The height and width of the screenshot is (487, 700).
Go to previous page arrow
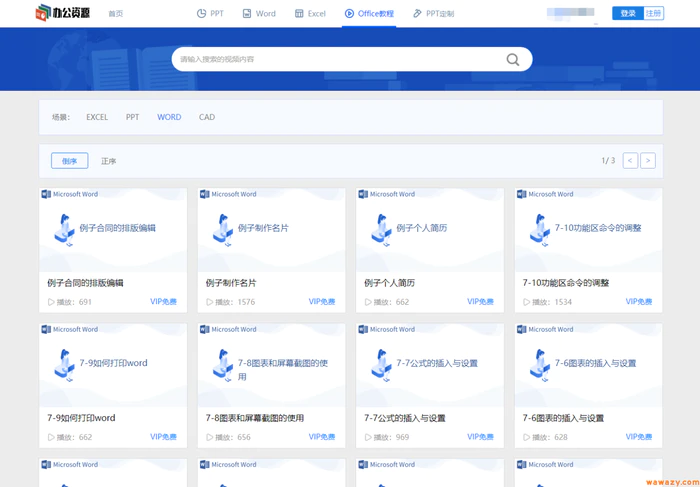pos(630,161)
